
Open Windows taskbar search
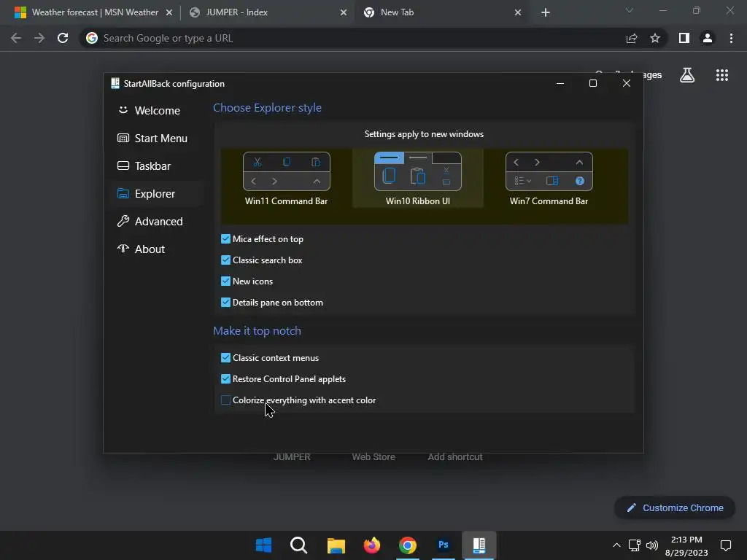[x=298, y=545]
